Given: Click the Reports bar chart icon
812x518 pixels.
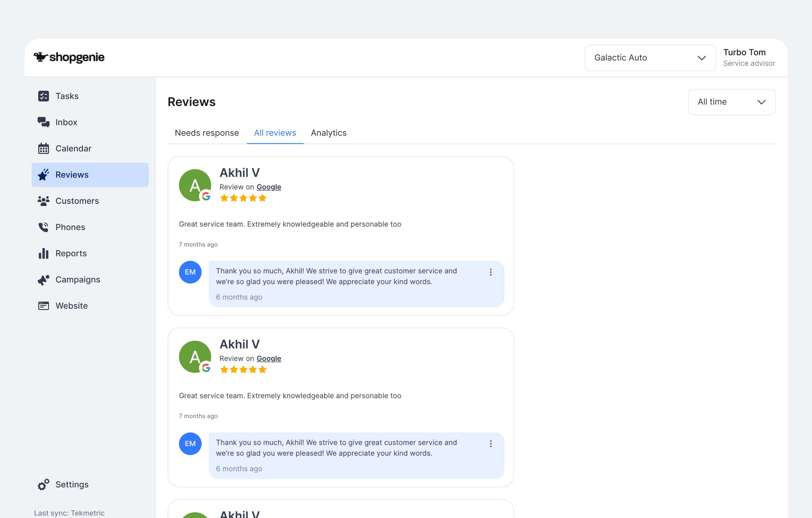Looking at the screenshot, I should coord(43,253).
